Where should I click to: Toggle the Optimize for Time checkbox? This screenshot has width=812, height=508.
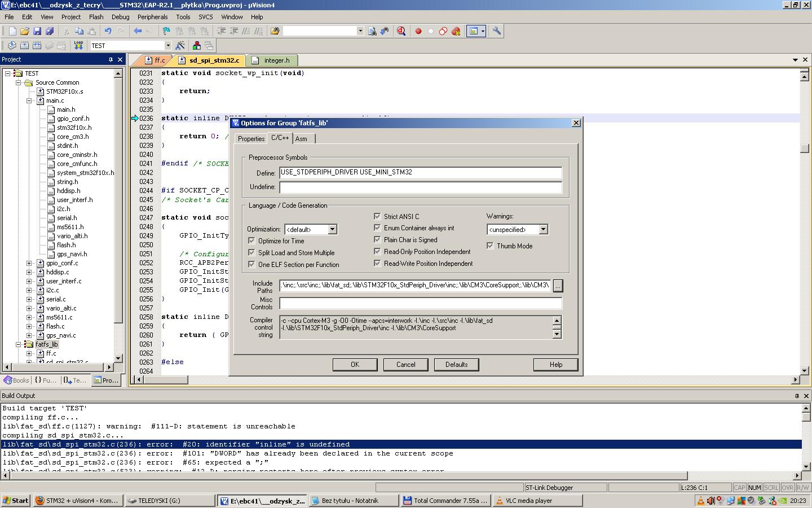tap(251, 240)
